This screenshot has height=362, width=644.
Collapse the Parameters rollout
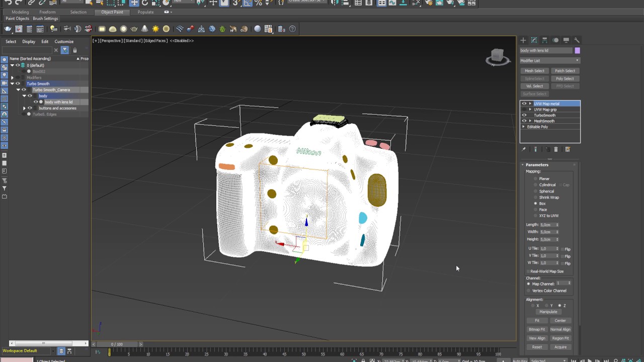point(523,165)
